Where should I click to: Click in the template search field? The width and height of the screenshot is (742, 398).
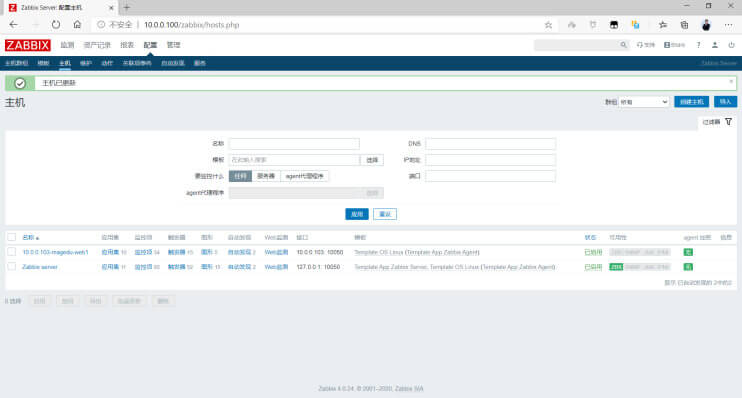tap(294, 160)
